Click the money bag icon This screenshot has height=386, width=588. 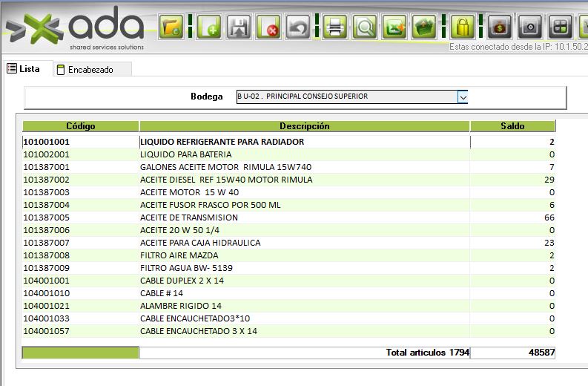499,27
